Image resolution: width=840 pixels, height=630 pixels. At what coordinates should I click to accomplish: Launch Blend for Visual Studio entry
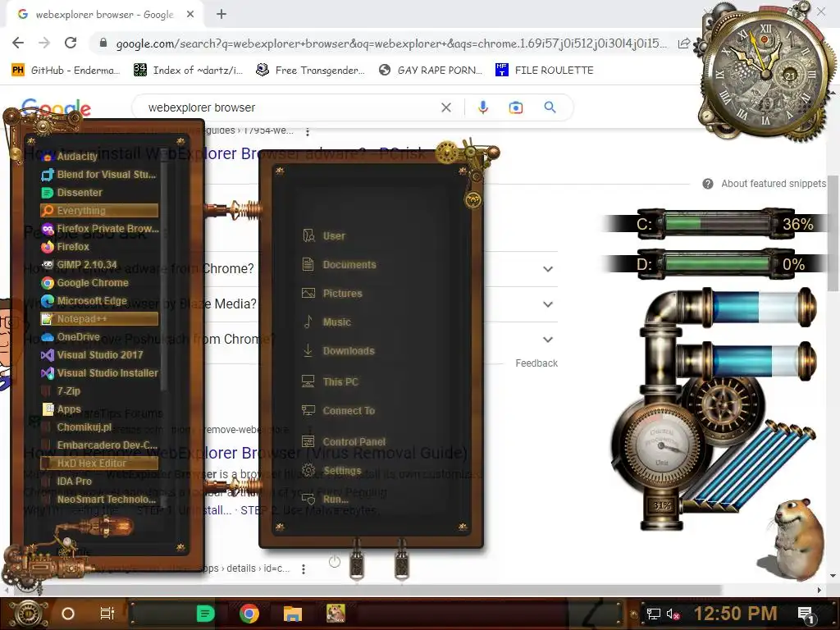[x=99, y=175]
